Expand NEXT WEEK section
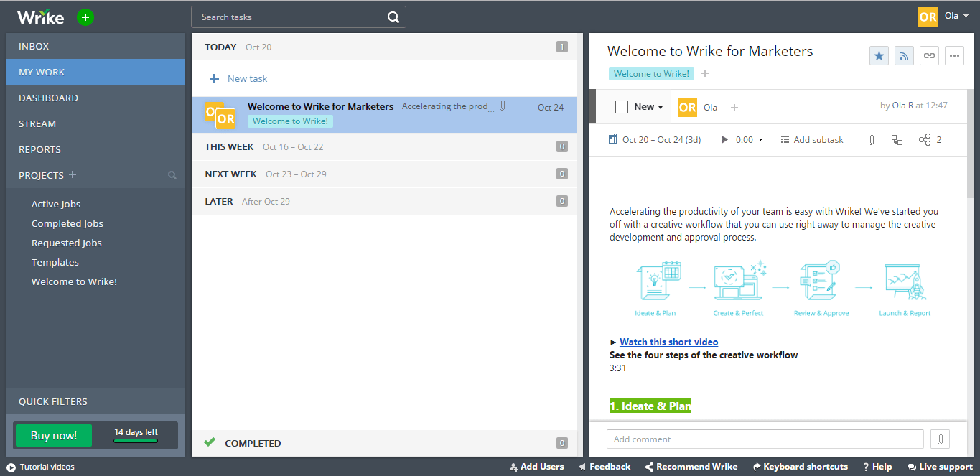980x476 pixels. click(x=384, y=174)
